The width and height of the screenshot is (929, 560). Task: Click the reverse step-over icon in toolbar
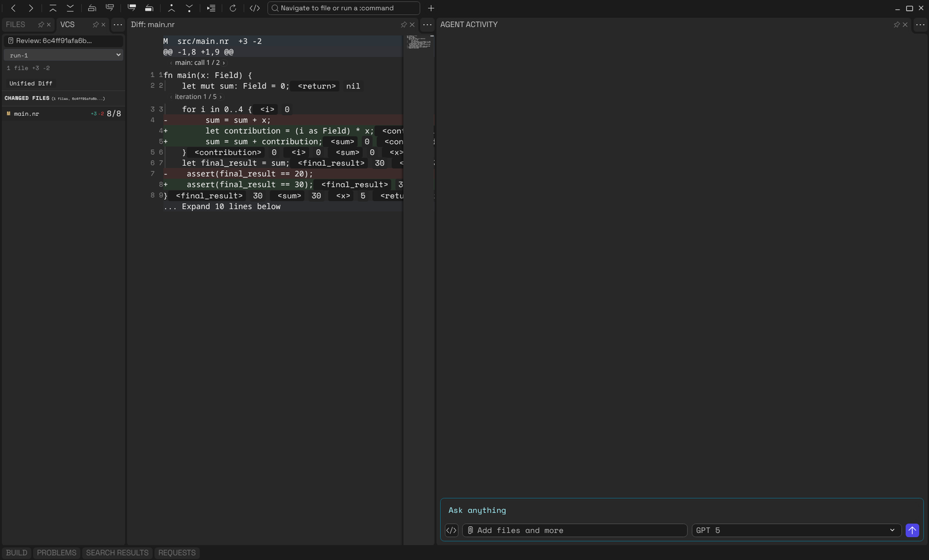click(x=92, y=8)
